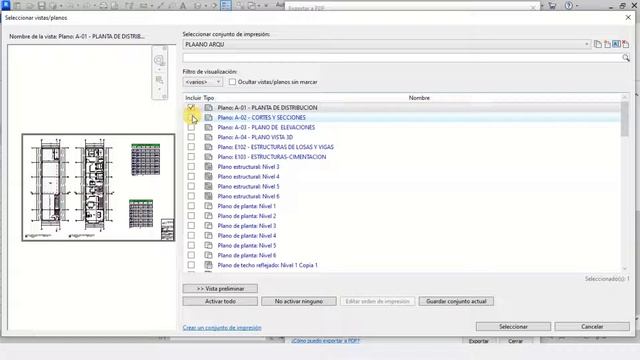Select the row Plano estructural: Nivel 3
The image size is (640, 360).
(x=402, y=167)
